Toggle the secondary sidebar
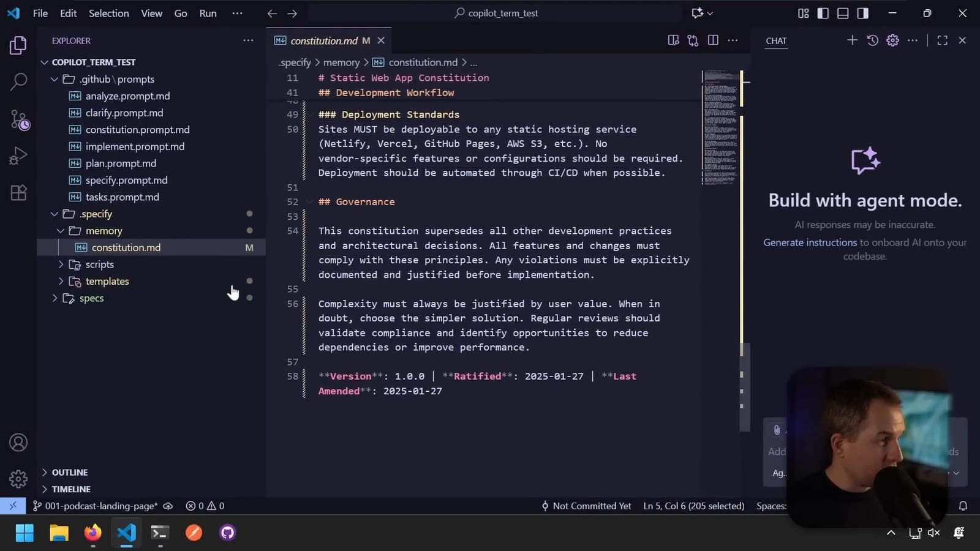 [862, 12]
